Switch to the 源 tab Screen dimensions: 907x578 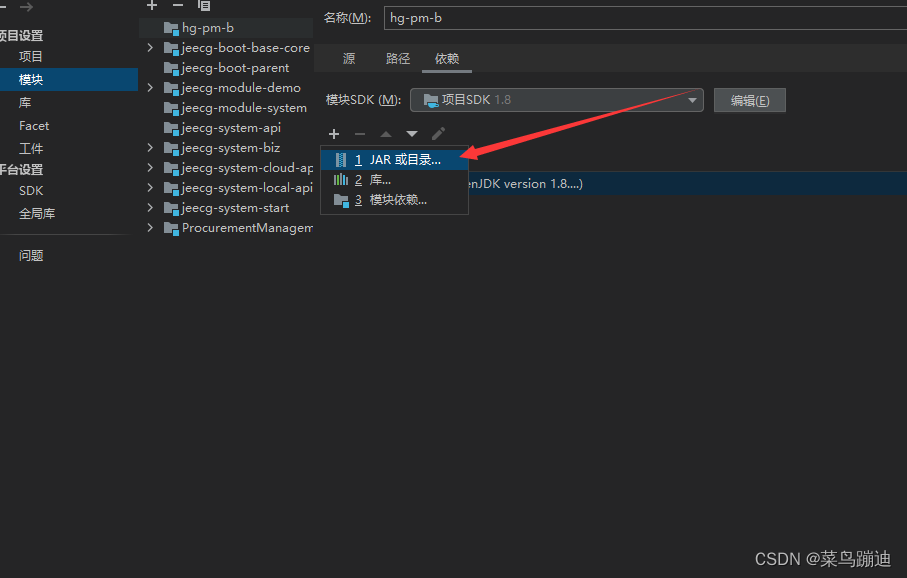point(349,58)
